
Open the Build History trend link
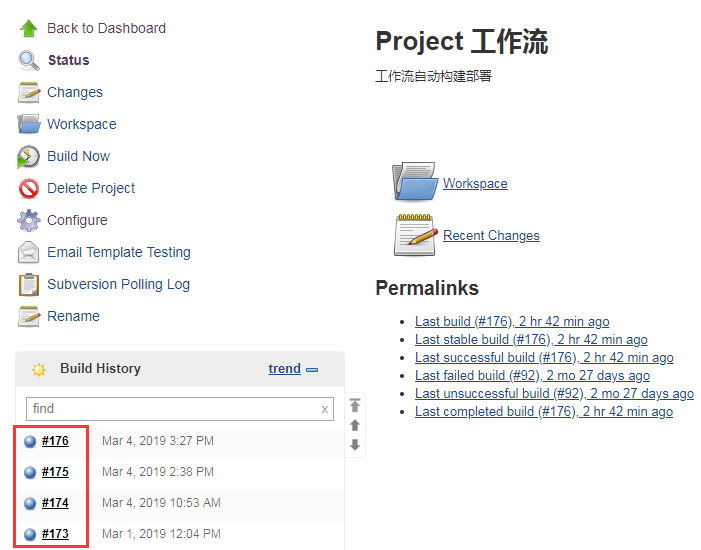click(284, 369)
